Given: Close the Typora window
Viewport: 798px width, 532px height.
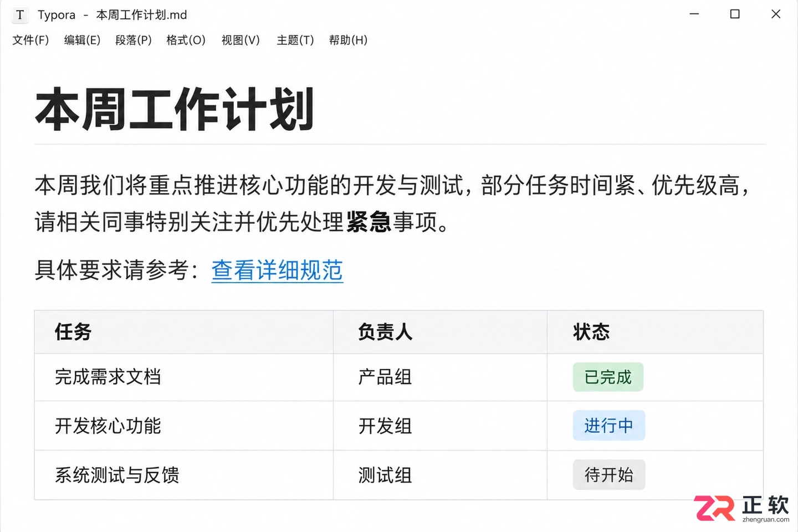Looking at the screenshot, I should [776, 14].
